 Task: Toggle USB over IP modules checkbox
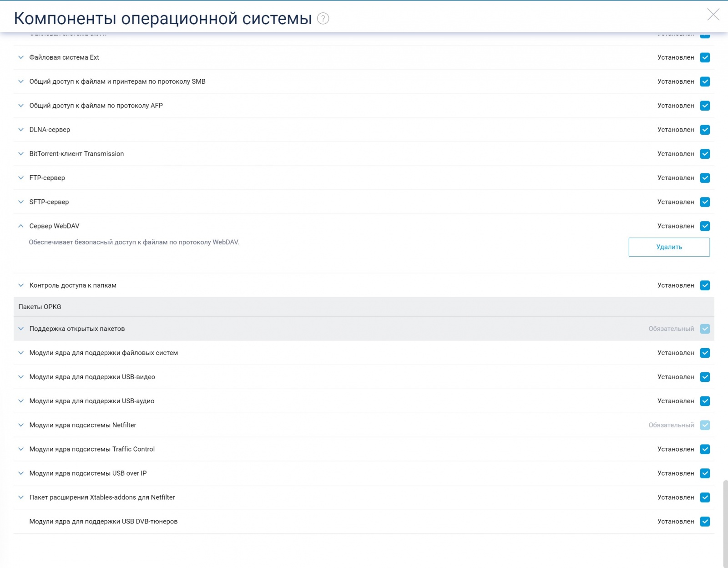coord(705,474)
